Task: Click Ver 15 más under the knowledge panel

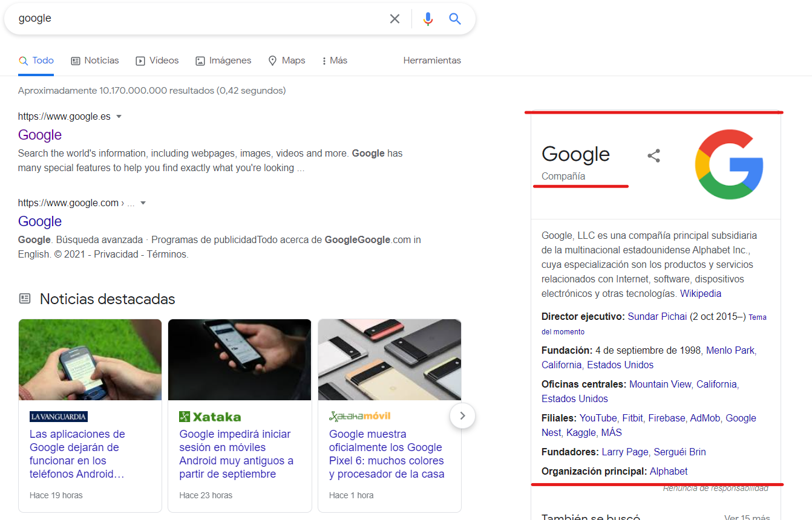Action: click(747, 517)
